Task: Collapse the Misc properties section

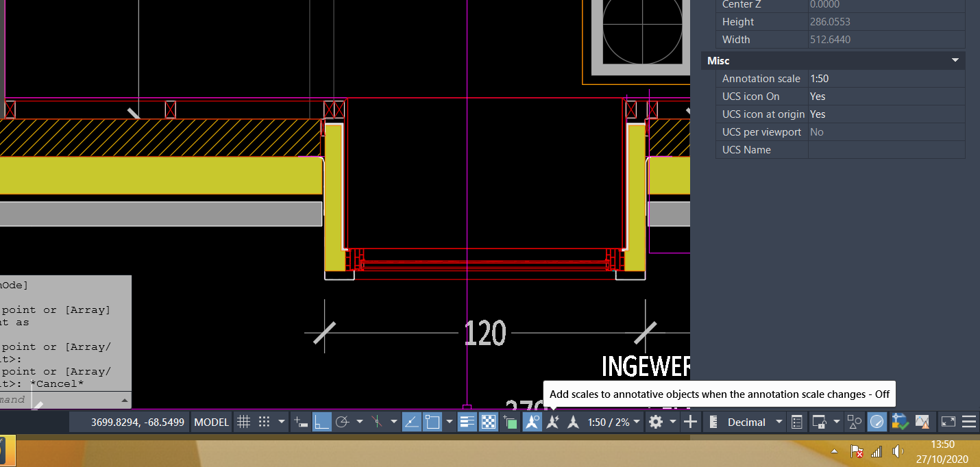Action: point(955,60)
